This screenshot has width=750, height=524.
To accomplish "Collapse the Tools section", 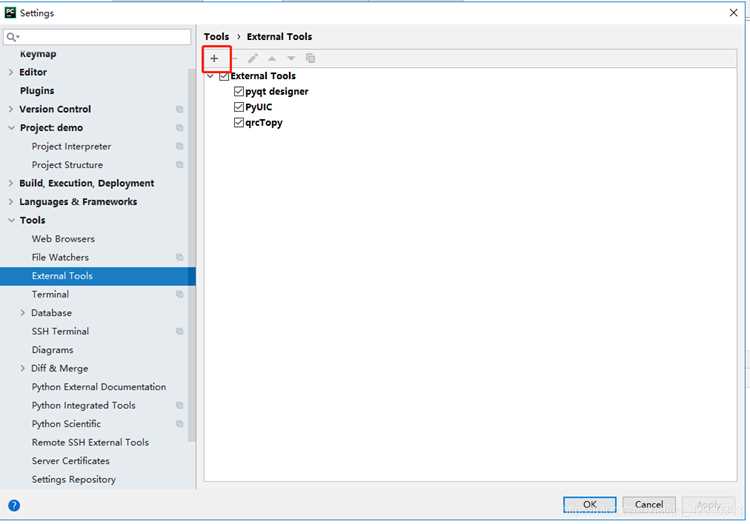I will [11, 220].
